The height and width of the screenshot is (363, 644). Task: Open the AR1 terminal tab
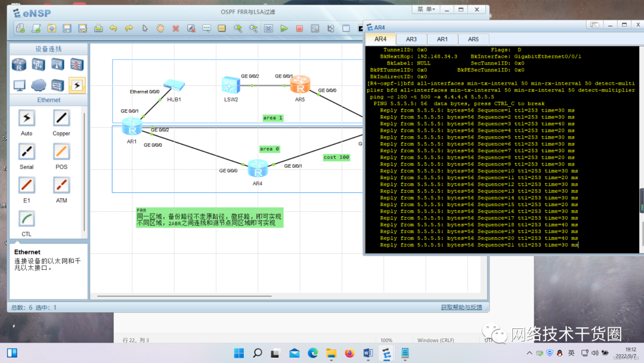[442, 39]
